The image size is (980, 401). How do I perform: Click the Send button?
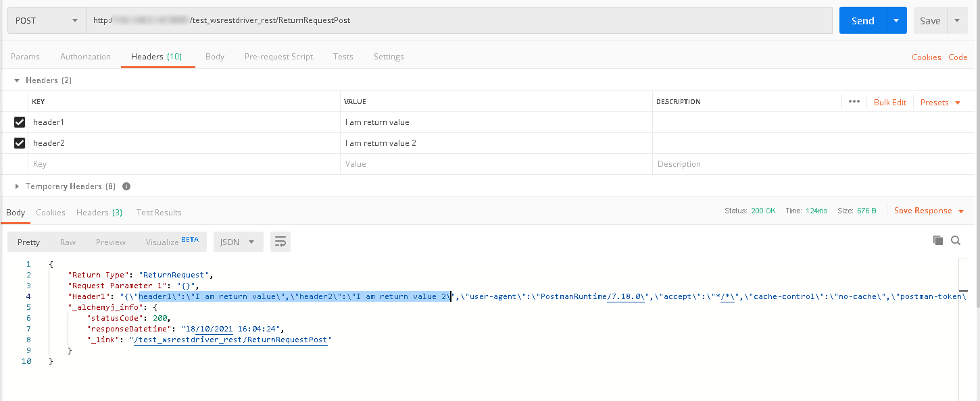[862, 20]
